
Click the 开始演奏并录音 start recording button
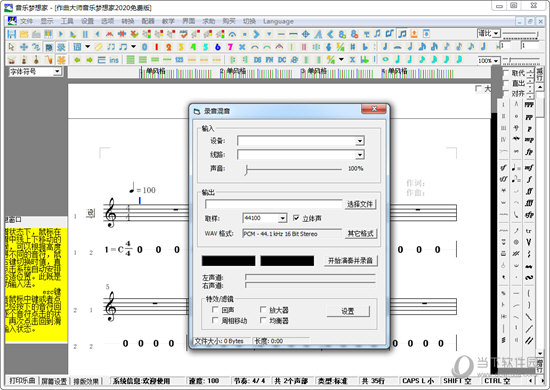pos(350,261)
